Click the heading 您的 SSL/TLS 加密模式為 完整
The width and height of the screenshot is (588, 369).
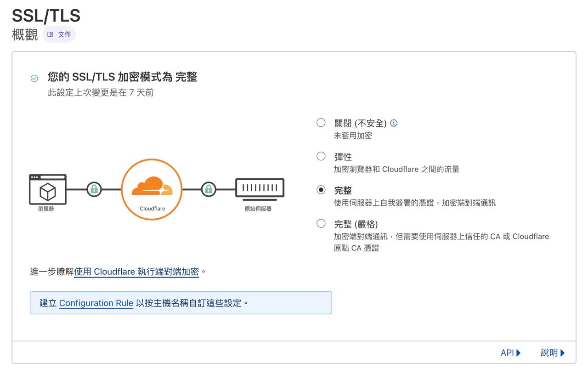click(122, 77)
